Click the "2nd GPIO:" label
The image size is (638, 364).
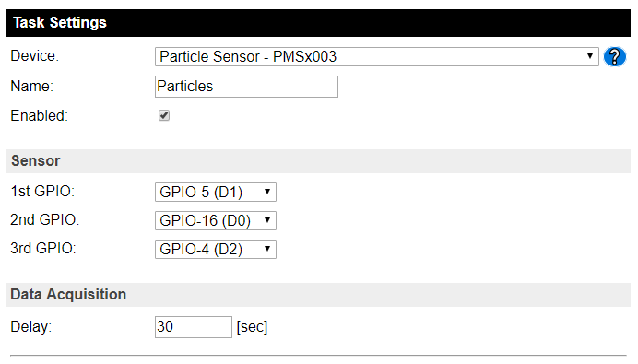(45, 219)
